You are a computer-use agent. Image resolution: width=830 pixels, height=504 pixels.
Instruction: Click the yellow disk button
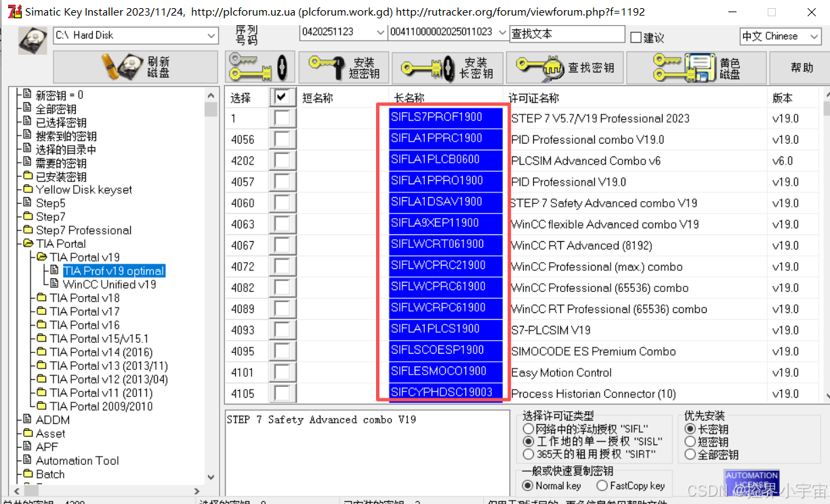[x=697, y=67]
